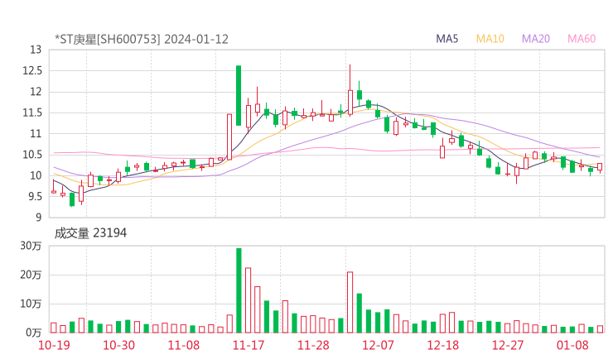The image size is (613, 364).
Task: Click the 10-19 date axis label
Action: (54, 345)
